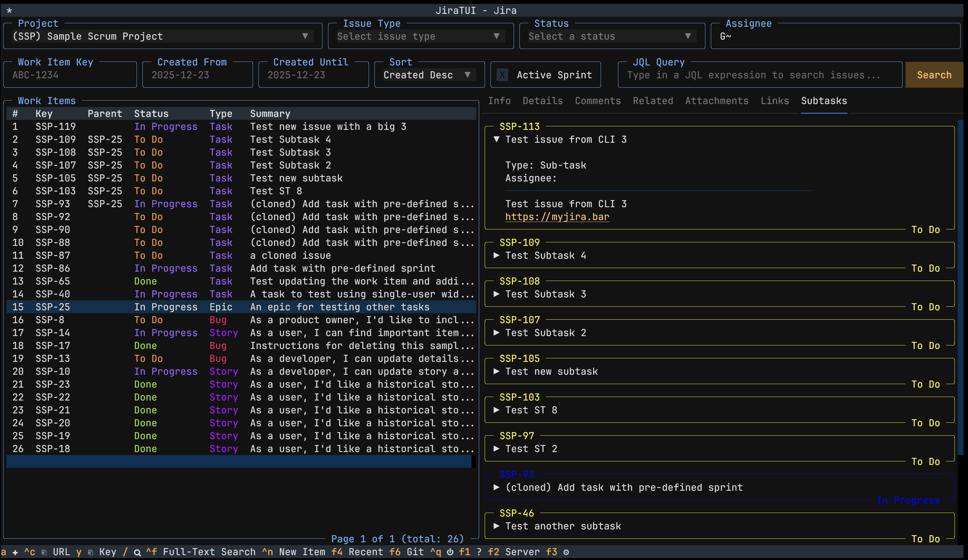Collapse the SSP-113 subtask
Viewport: 968px width, 560px height.
[x=497, y=140]
